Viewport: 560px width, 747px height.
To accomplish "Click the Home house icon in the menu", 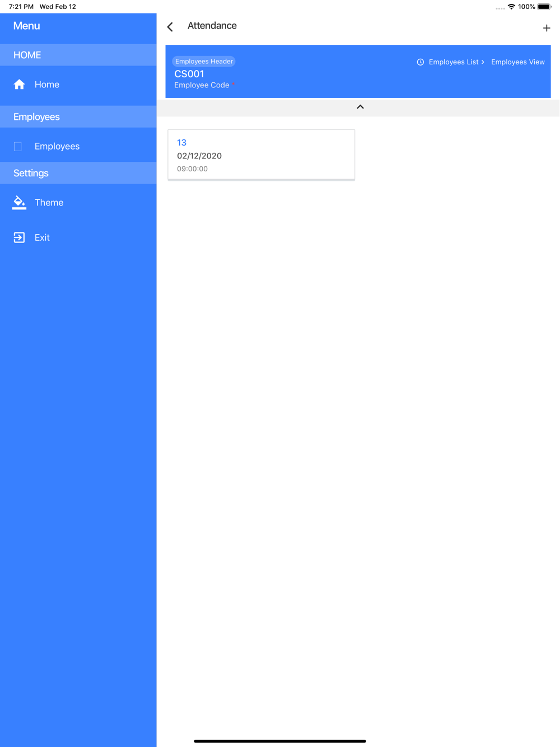I will pos(19,85).
